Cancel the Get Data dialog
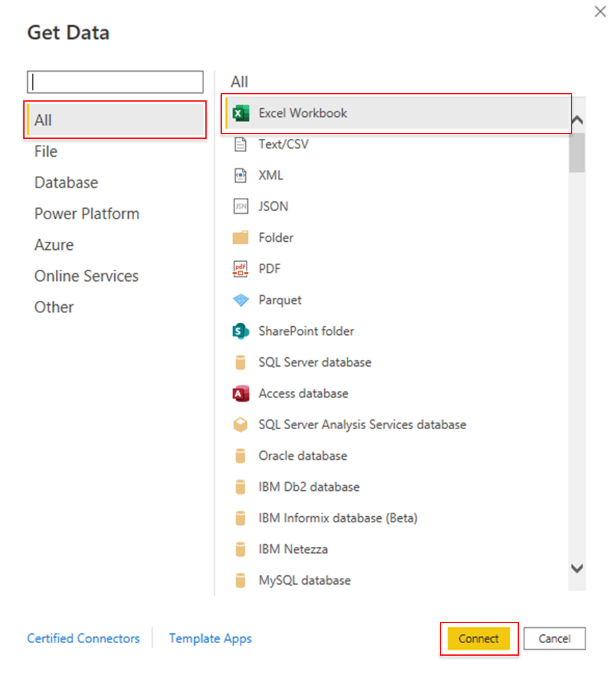Screen dimensions: 616x677 [x=554, y=638]
